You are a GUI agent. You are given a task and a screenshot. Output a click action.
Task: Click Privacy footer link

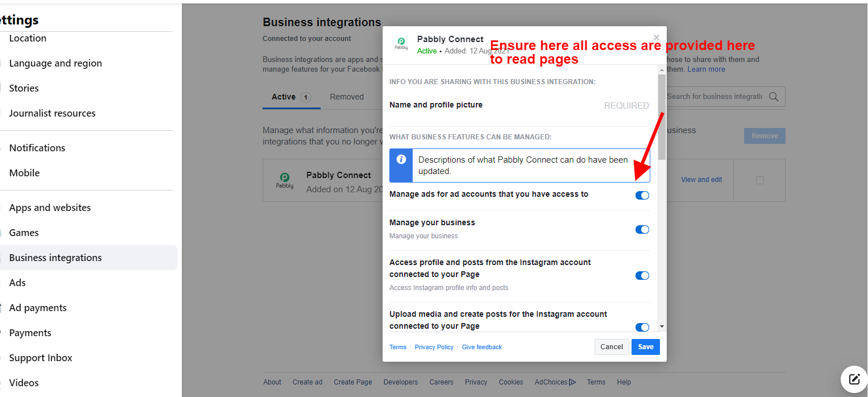pos(476,382)
